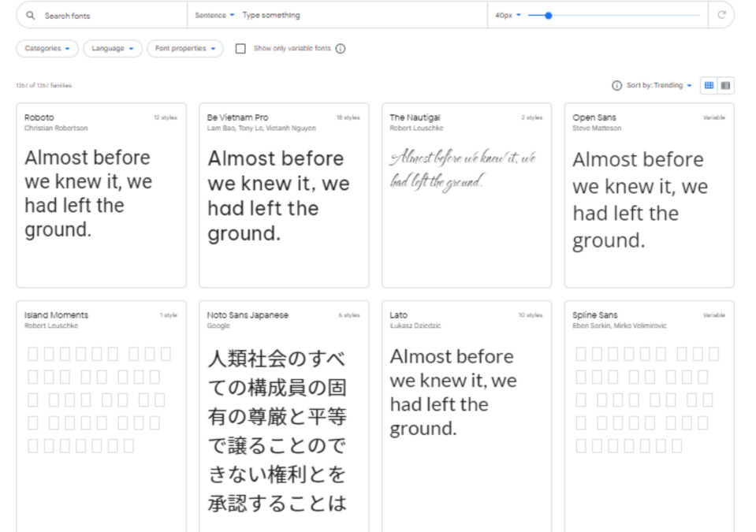The width and height of the screenshot is (756, 532).
Task: Click the search magnifier icon
Action: (x=31, y=16)
